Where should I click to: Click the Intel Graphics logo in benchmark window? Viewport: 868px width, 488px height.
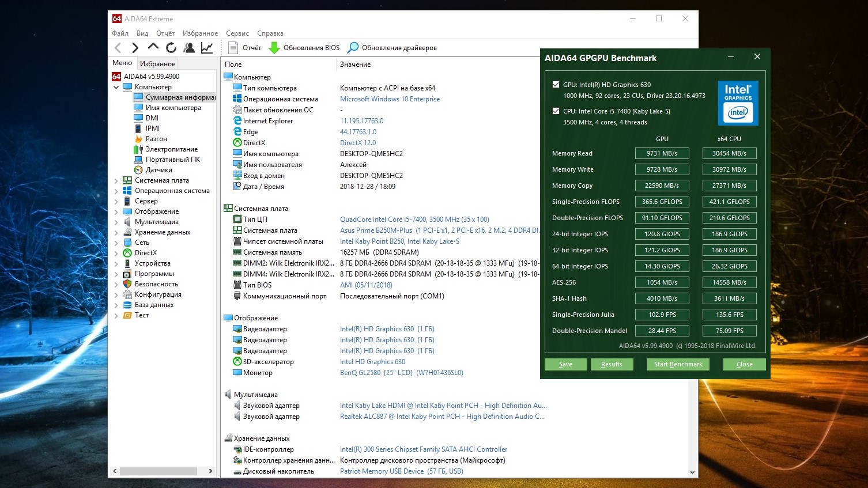[738, 103]
